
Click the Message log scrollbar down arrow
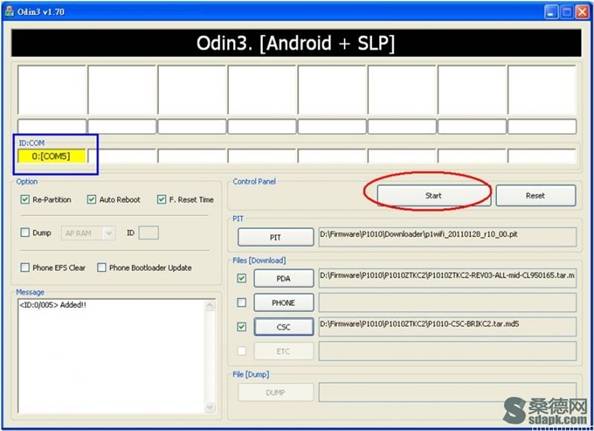[210, 408]
